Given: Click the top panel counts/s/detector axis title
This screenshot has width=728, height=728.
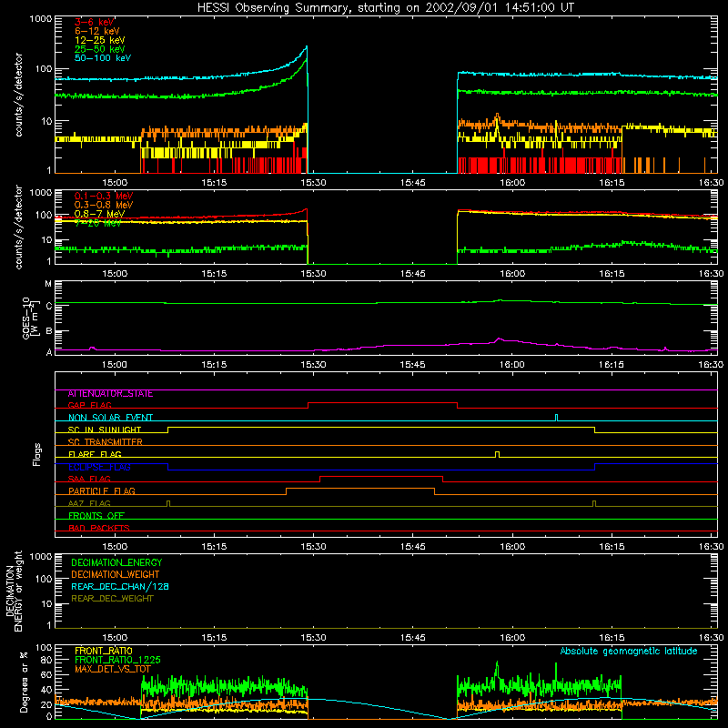Looking at the screenshot, I should click(18, 95).
